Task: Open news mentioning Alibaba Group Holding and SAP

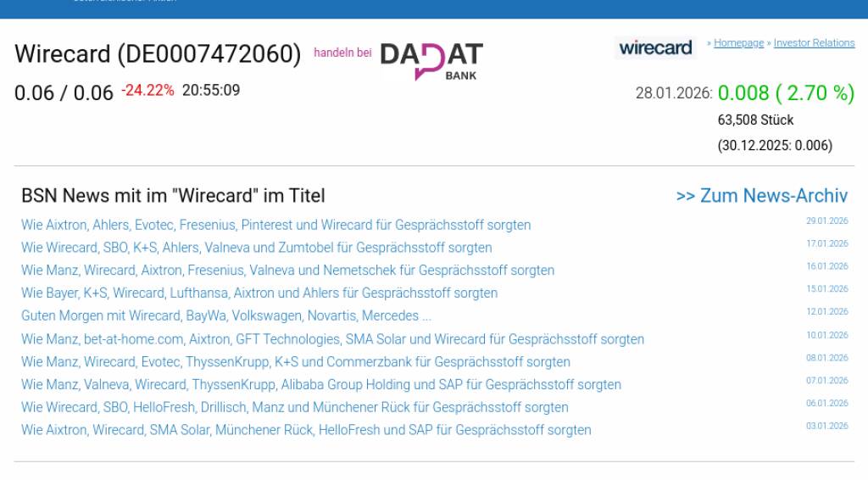Action: pos(320,385)
